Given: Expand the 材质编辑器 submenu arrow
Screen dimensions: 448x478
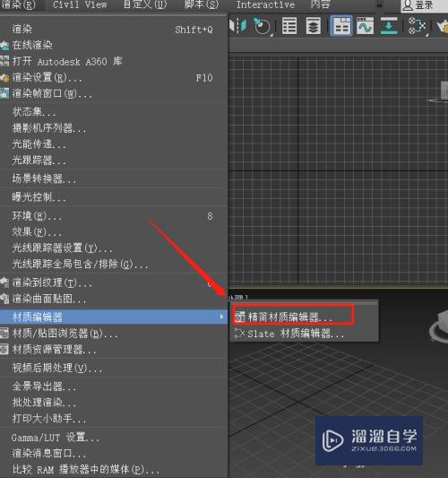Looking at the screenshot, I should (221, 317).
